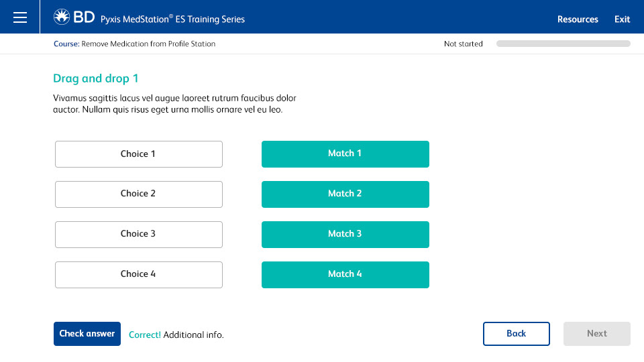Select the Choice 2 box
Viewport: 644px width, 362px height.
click(x=139, y=194)
